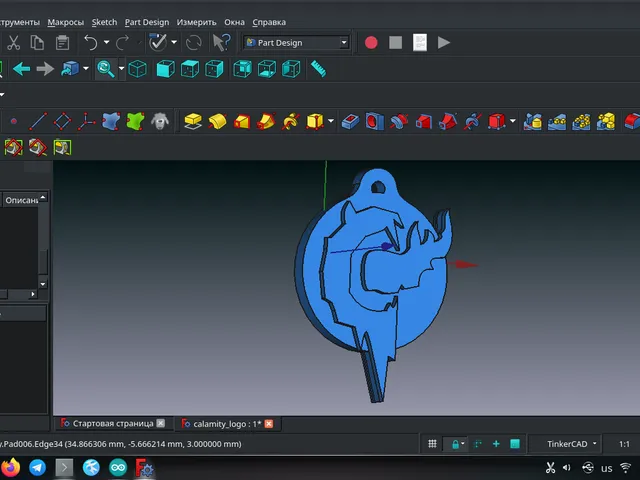
Task: Click the Clone sheep icon
Action: pyautogui.click(x=160, y=121)
